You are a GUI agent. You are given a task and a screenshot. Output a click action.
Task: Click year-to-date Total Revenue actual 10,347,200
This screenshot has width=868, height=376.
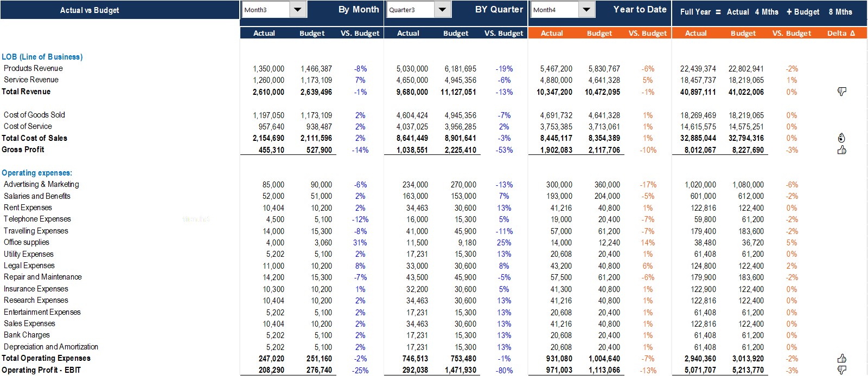554,92
